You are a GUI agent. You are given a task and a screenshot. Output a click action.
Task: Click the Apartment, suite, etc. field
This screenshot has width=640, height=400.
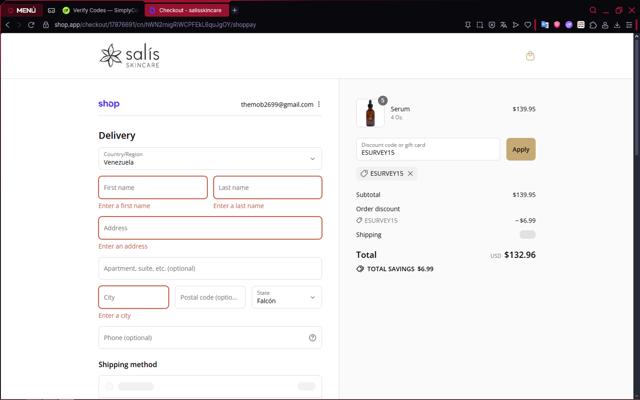click(210, 268)
